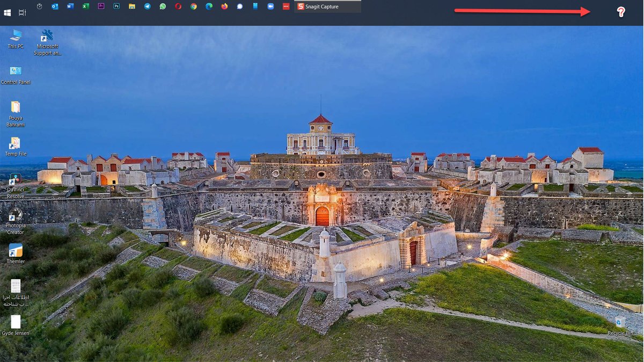Open Adobe Premiere Pro from the taskbar
The width and height of the screenshot is (644, 362).
tap(101, 7)
